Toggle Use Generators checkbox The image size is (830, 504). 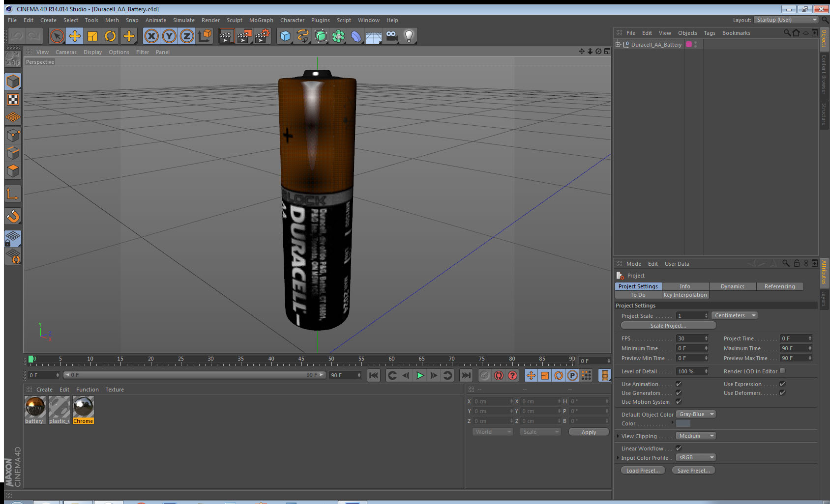click(x=679, y=392)
